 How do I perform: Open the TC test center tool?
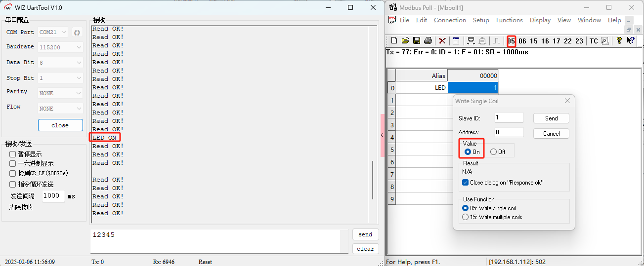(x=593, y=41)
